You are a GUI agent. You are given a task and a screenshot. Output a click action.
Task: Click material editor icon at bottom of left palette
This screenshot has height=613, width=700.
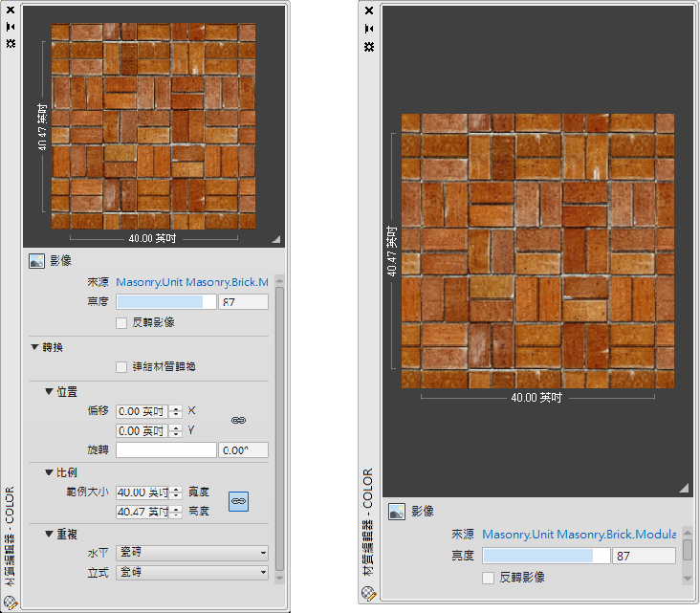[11, 602]
